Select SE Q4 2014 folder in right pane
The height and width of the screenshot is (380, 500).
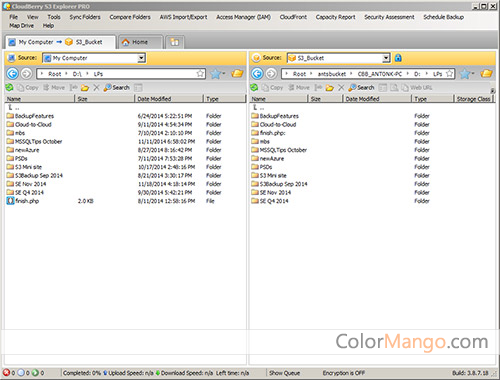click(x=270, y=201)
